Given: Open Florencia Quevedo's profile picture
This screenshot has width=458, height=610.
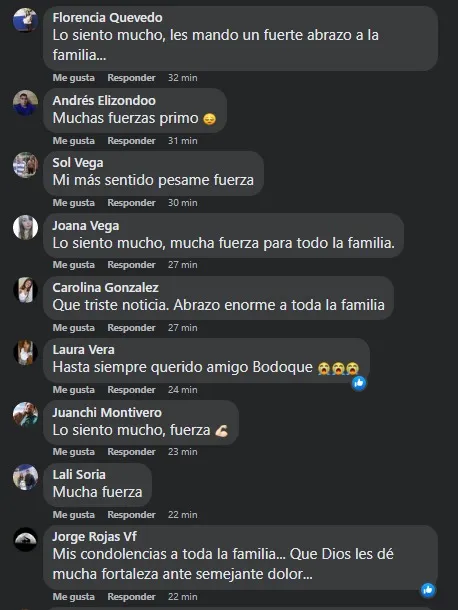Looking at the screenshot, I should click(x=25, y=20).
